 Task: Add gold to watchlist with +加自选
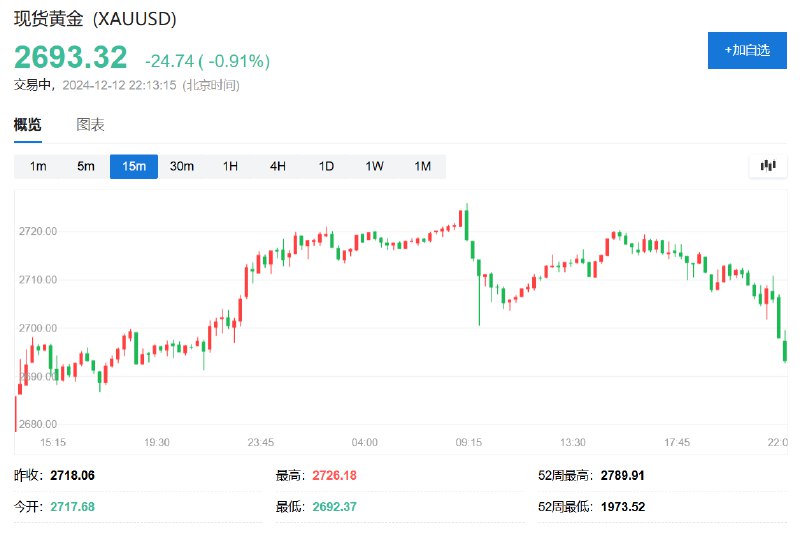[747, 50]
